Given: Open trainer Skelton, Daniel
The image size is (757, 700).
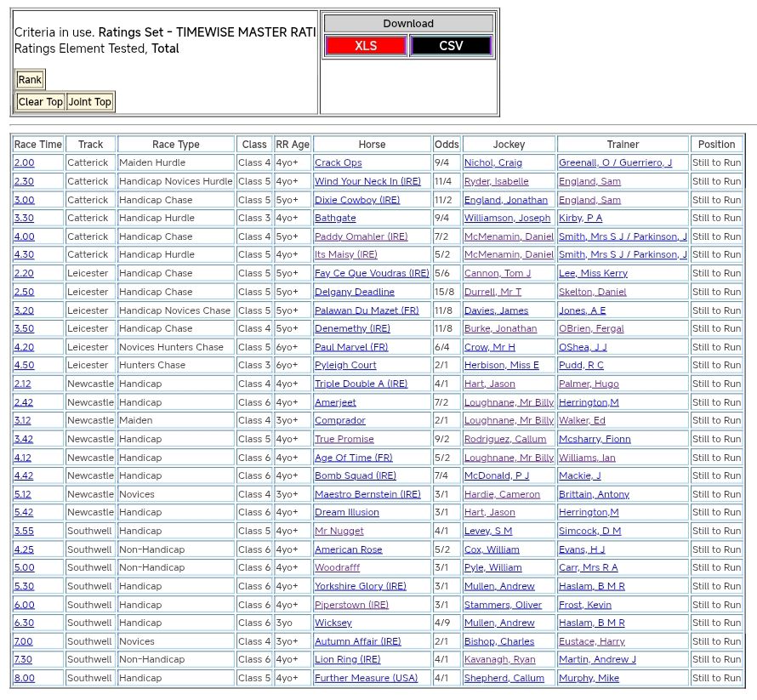Looking at the screenshot, I should [x=592, y=292].
